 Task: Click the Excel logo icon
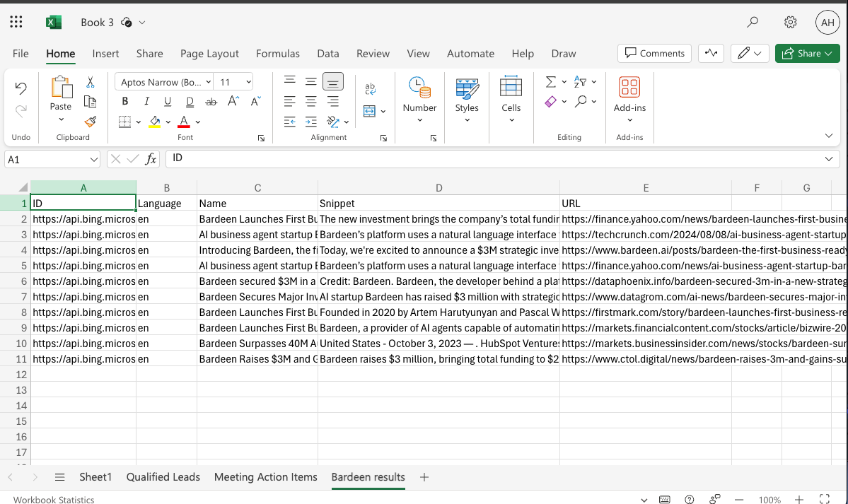pos(53,22)
